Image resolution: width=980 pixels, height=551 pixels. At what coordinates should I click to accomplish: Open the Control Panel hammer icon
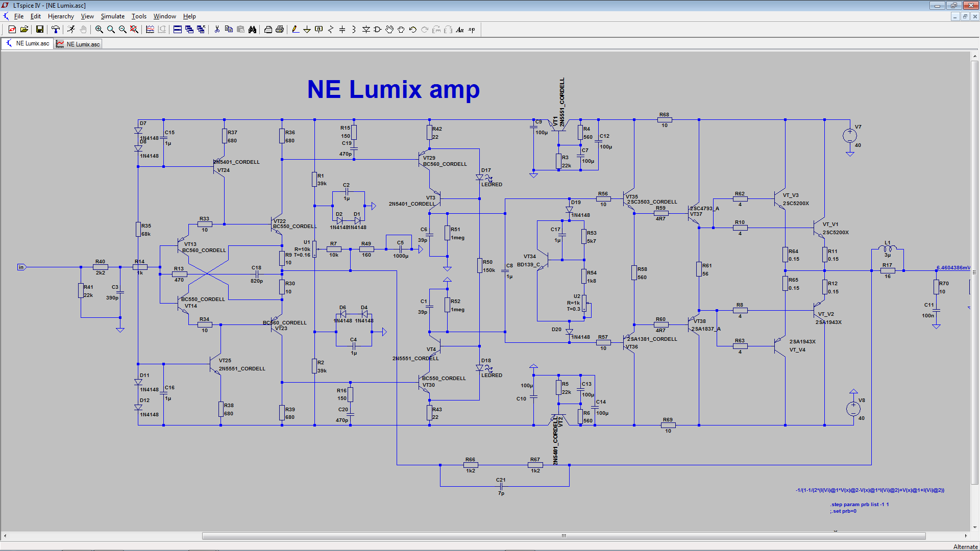(x=56, y=30)
